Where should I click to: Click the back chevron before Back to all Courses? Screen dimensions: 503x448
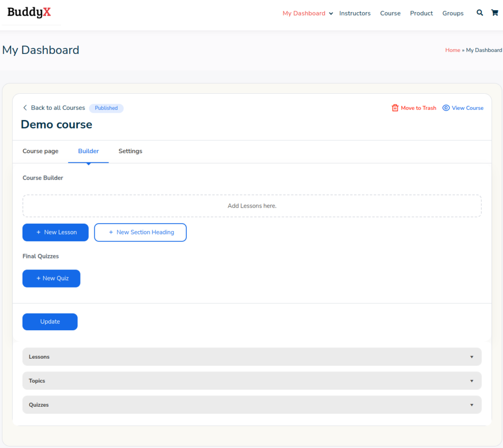25,107
